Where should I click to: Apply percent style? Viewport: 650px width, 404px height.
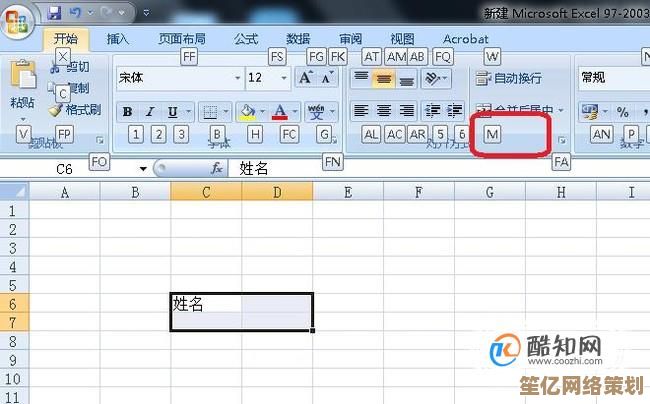[x=622, y=112]
